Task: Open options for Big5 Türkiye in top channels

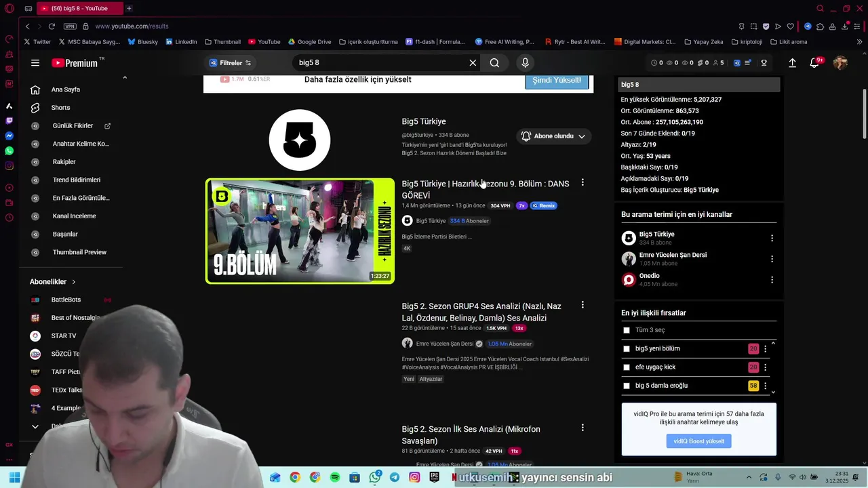Action: click(772, 239)
